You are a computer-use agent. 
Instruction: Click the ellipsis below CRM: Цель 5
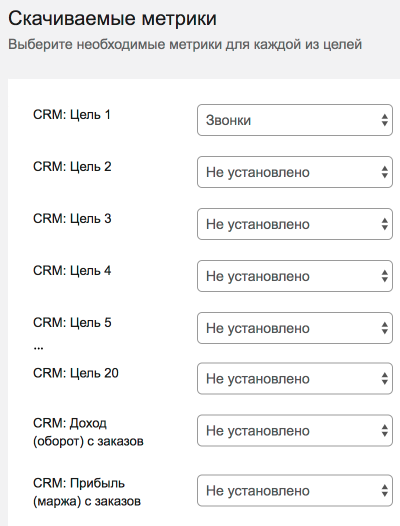38,349
